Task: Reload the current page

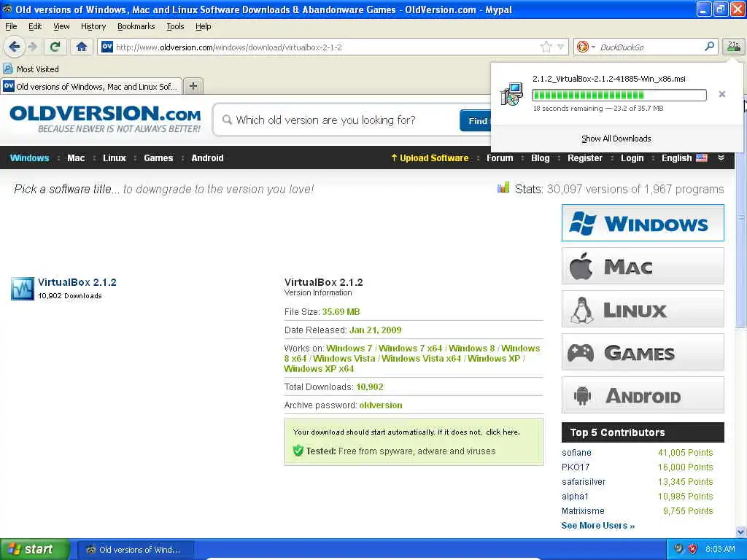Action: click(55, 47)
